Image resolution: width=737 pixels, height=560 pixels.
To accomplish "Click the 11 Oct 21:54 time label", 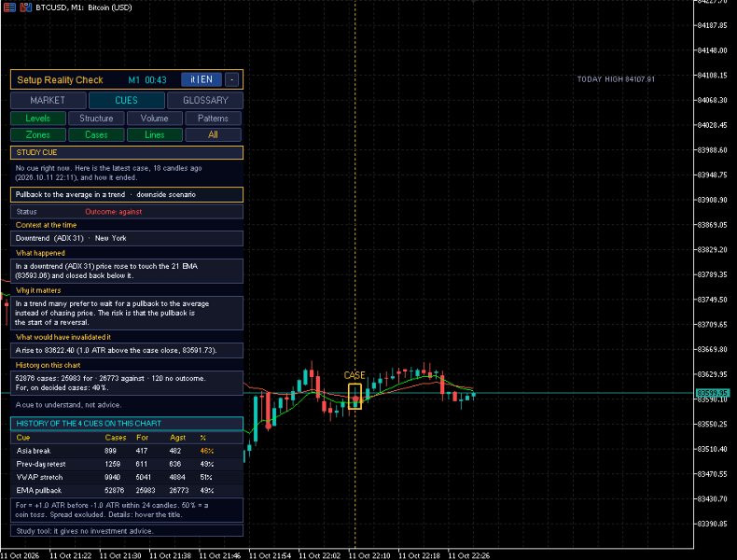I will pyautogui.click(x=270, y=555).
